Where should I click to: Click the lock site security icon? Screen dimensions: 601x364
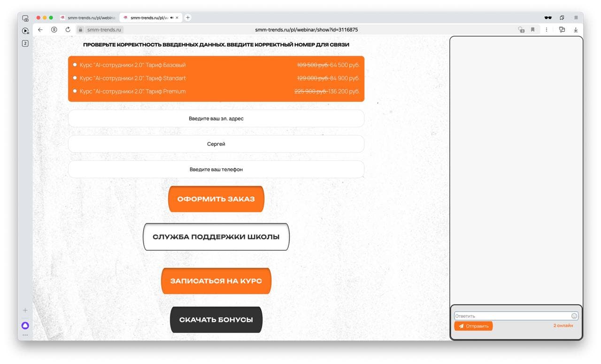click(x=81, y=30)
